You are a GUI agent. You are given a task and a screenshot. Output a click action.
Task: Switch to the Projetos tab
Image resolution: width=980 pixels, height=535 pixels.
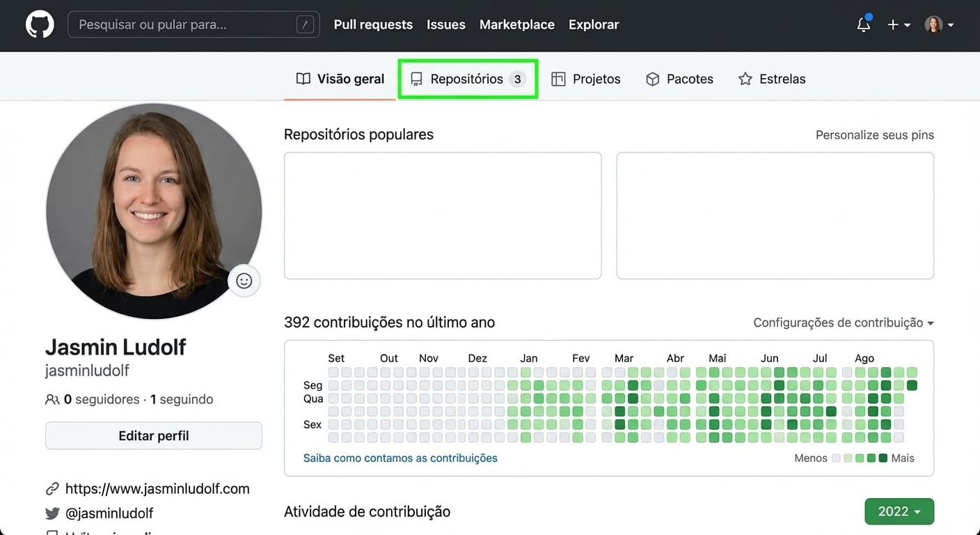585,79
